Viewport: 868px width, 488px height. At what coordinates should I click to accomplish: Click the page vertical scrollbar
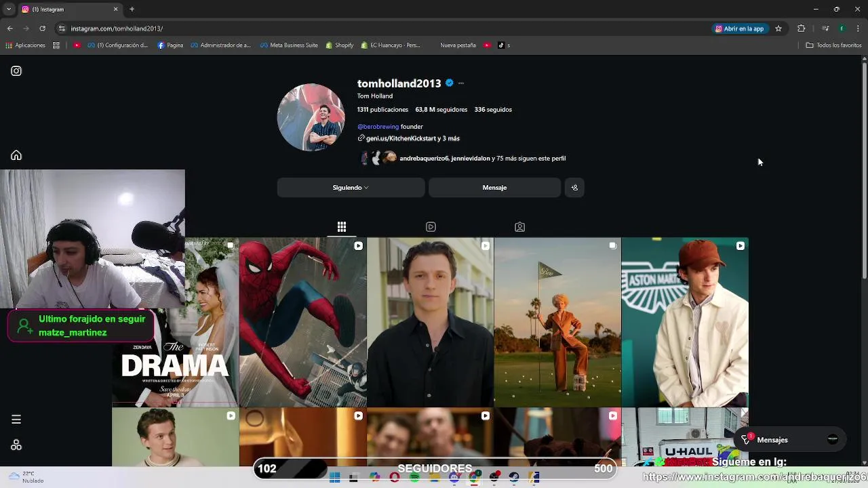pos(864,169)
